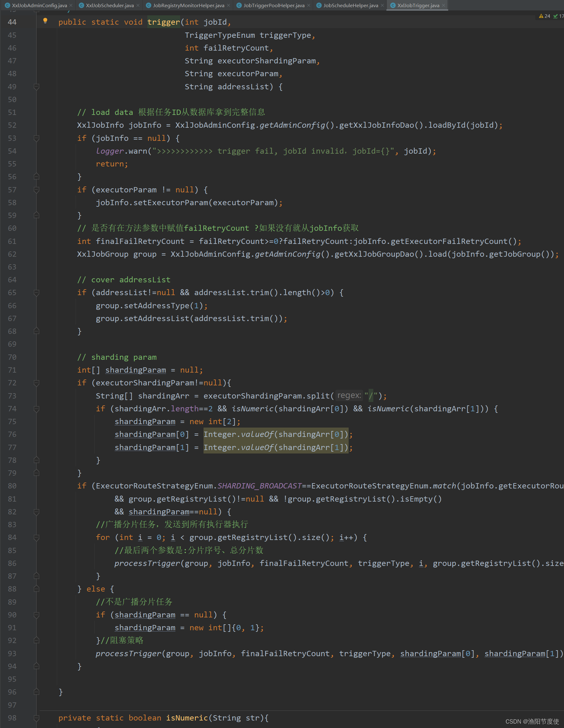Click the fold end marker at line 96
Viewport: 564px width, 728px height.
click(x=37, y=692)
